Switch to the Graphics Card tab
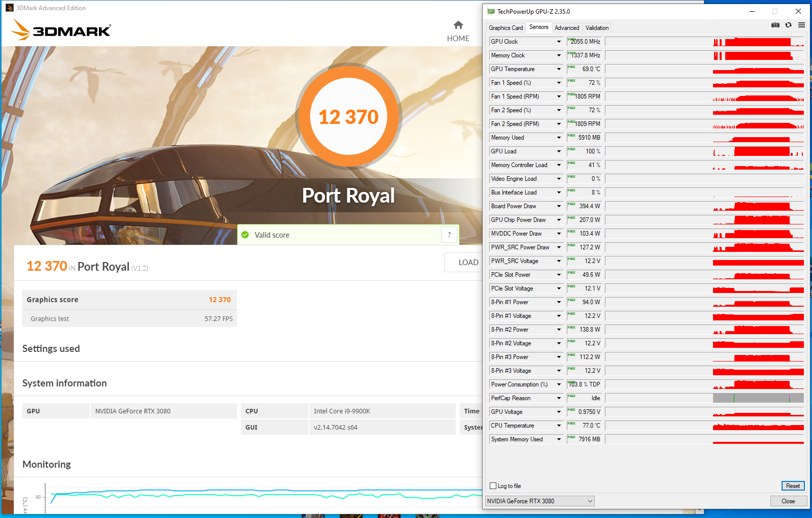Screen dimensions: 812x518 point(505,28)
